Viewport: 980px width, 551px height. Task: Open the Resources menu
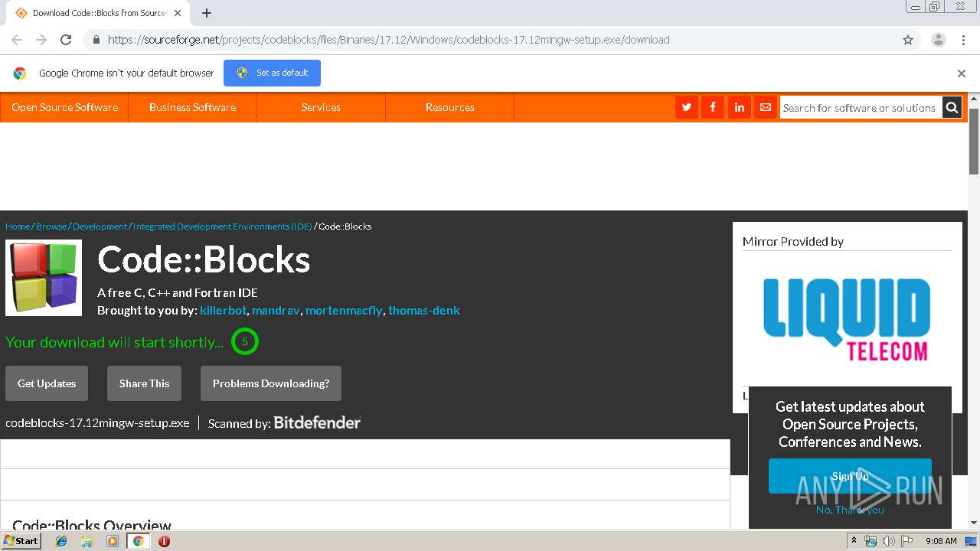pyautogui.click(x=449, y=107)
